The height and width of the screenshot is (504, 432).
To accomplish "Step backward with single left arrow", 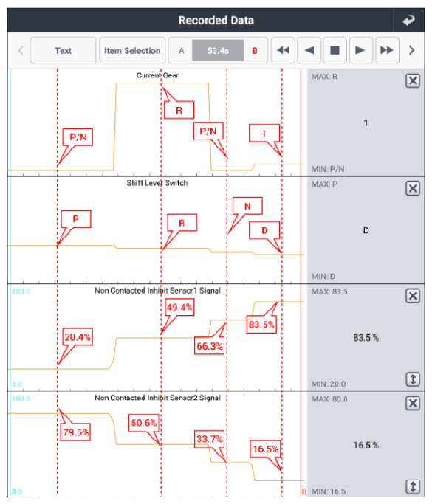I will (309, 50).
